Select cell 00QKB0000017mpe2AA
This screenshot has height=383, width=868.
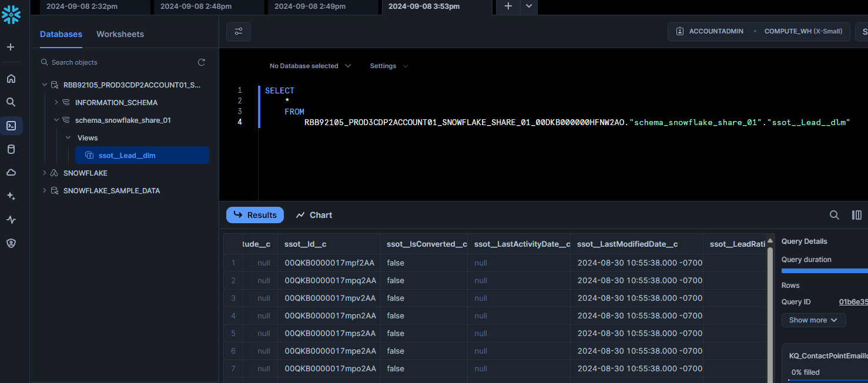click(329, 351)
